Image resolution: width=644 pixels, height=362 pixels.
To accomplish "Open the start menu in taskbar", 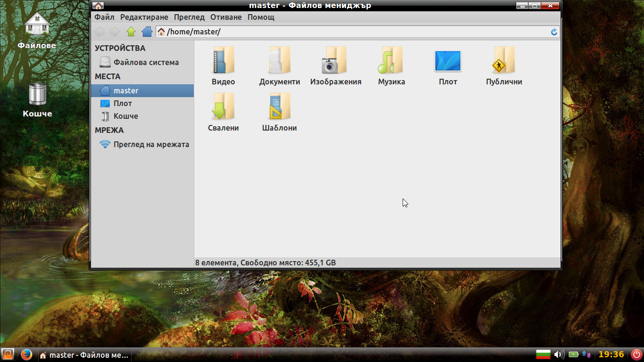I will tap(8, 354).
